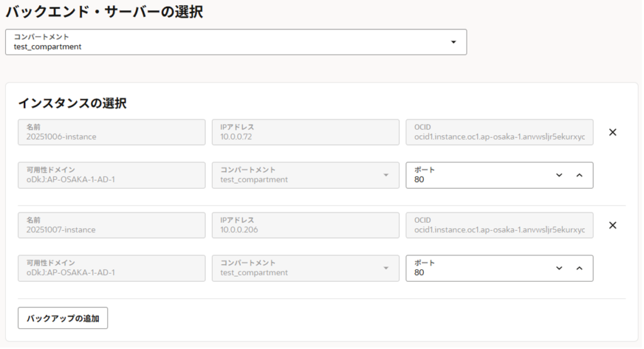Click the arrow of the top コンパートメント selector
644x349 pixels.
click(453, 42)
